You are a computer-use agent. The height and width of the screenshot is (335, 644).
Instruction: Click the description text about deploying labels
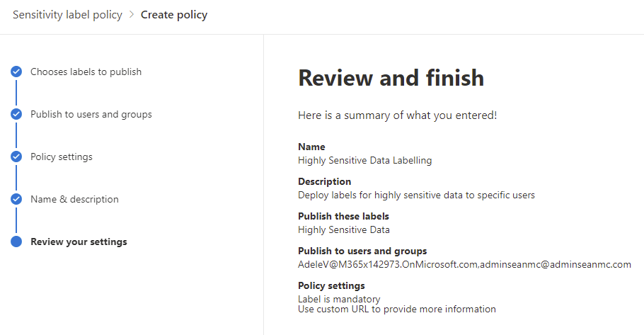click(x=416, y=195)
